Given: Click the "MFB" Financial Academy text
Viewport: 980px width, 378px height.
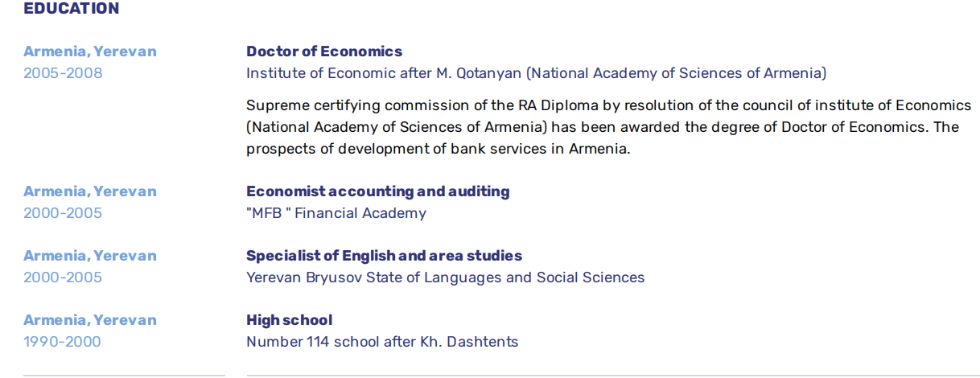Looking at the screenshot, I should click(336, 213).
